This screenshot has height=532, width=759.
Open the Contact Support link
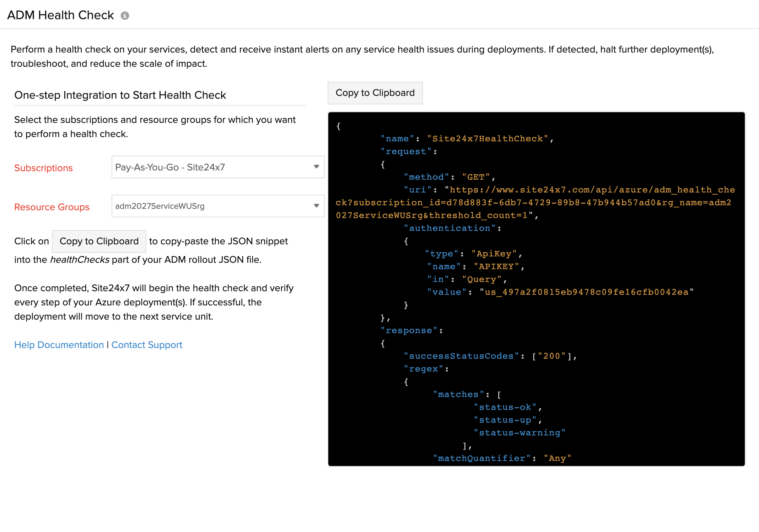point(147,345)
